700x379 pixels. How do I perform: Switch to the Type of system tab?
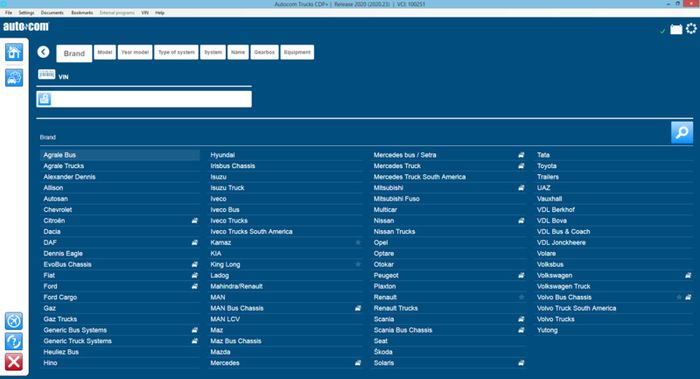[x=176, y=52]
